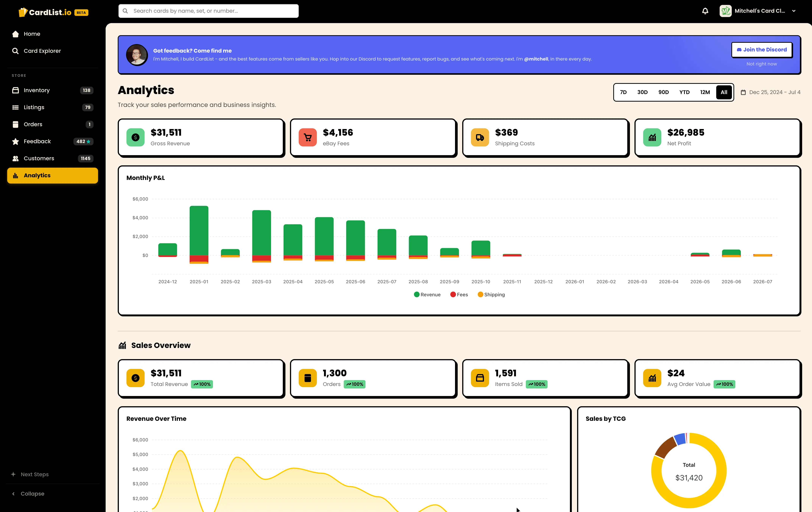
Task: Expand the Mitchell's Card store account dropdown
Action: (794, 11)
